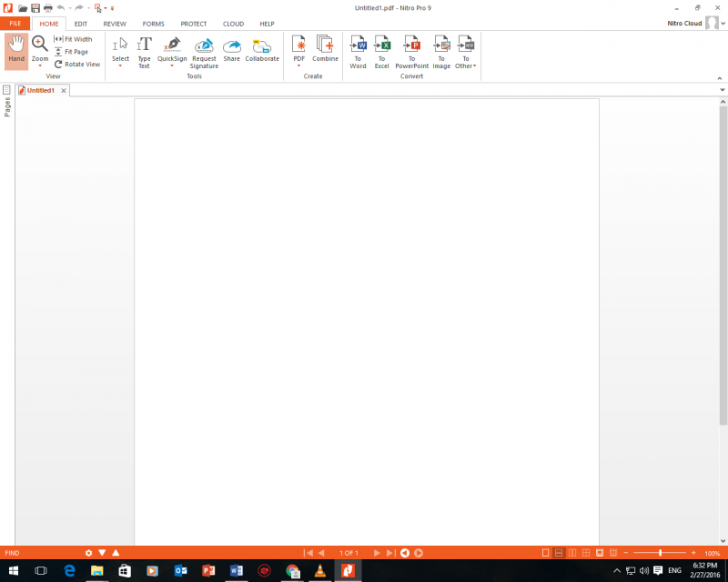Switch to single page layout

click(x=545, y=553)
